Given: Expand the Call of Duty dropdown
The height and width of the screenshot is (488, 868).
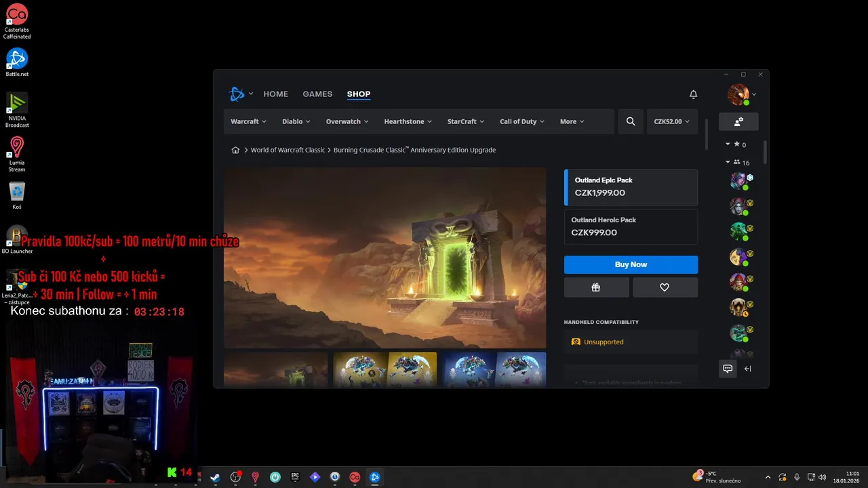Looking at the screenshot, I should coord(522,121).
